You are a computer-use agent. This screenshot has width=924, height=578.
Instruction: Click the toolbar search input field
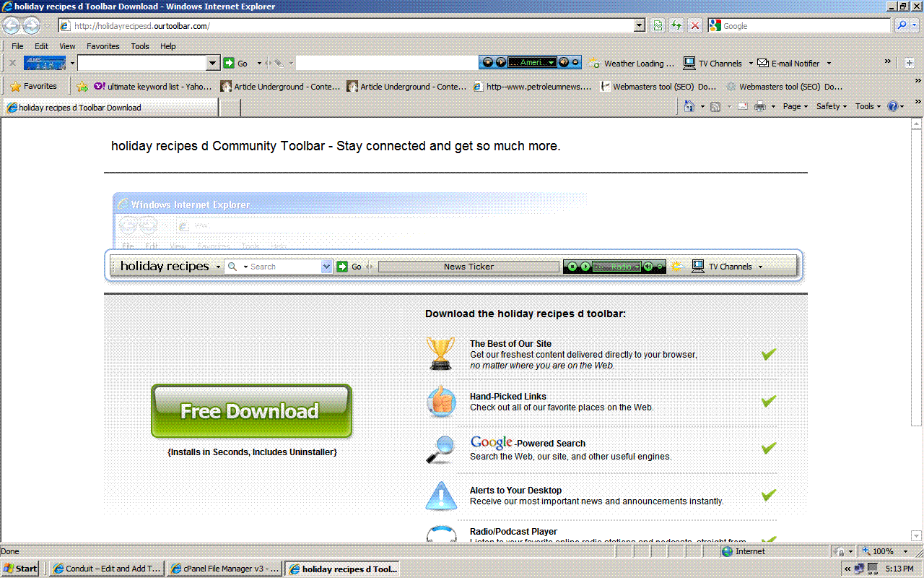coord(141,63)
